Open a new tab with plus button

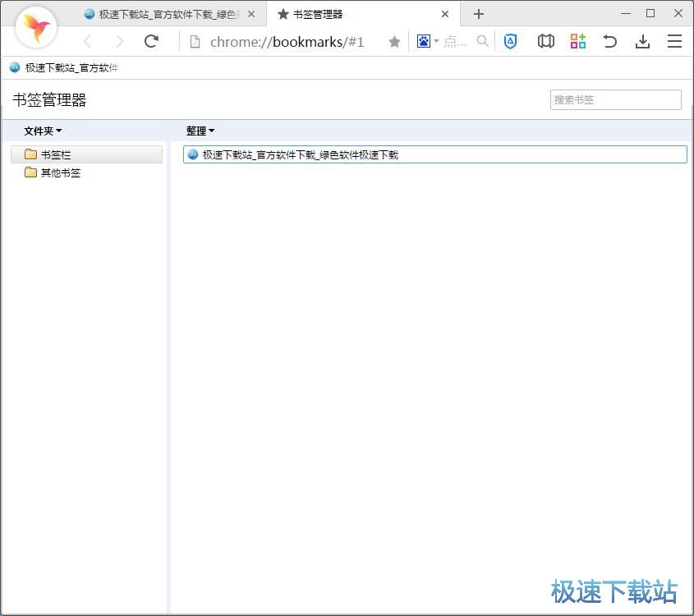[479, 14]
